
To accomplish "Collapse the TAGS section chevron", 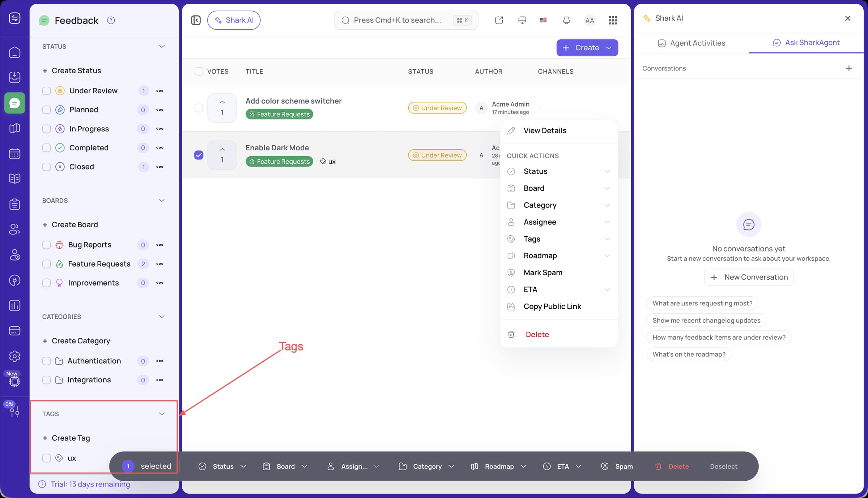I will point(162,414).
